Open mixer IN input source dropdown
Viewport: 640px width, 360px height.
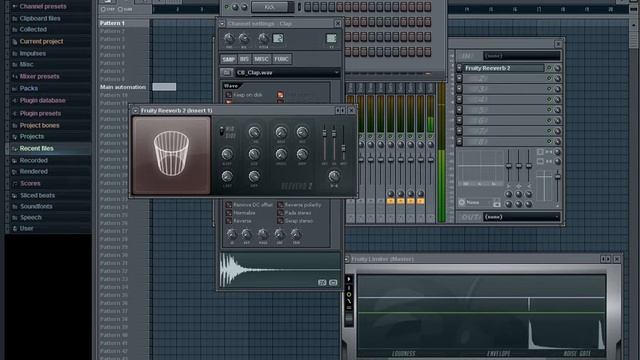[522, 56]
